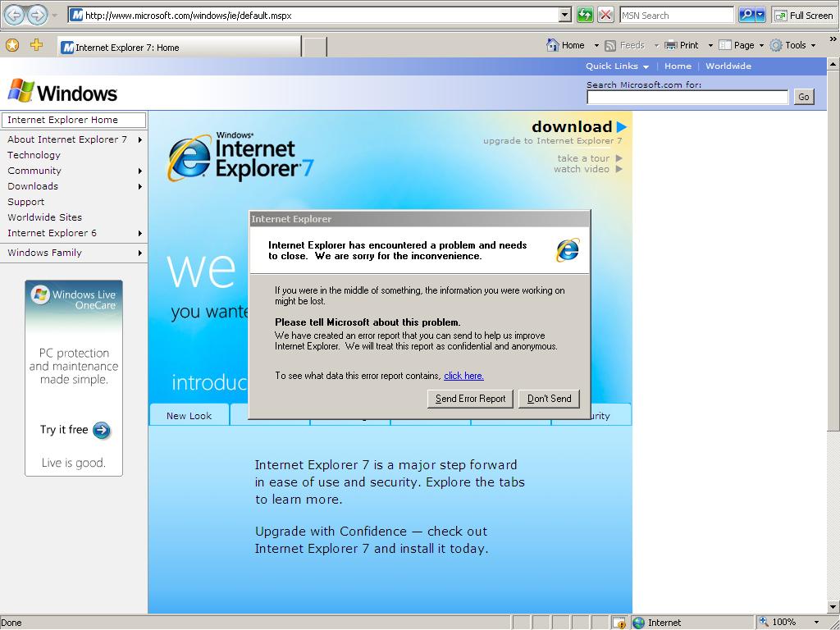Click the Stop loading icon
The image size is (840, 630).
(605, 15)
